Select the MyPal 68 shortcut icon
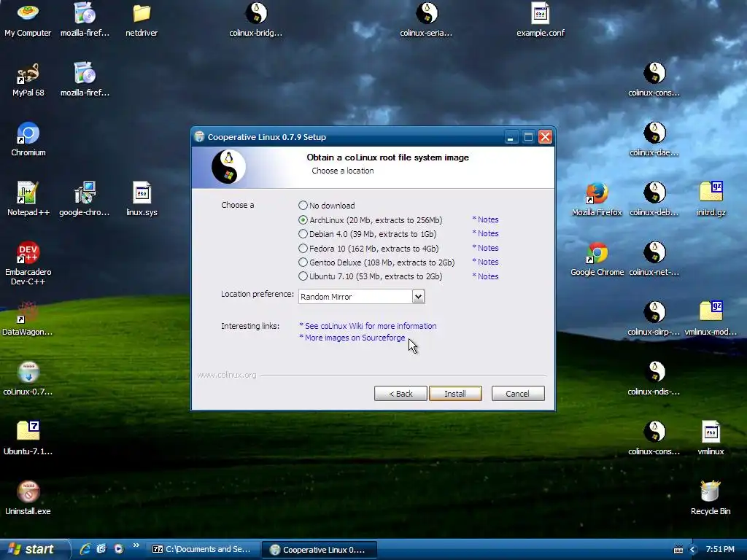Screen dimensions: 747x560 [x=28, y=80]
